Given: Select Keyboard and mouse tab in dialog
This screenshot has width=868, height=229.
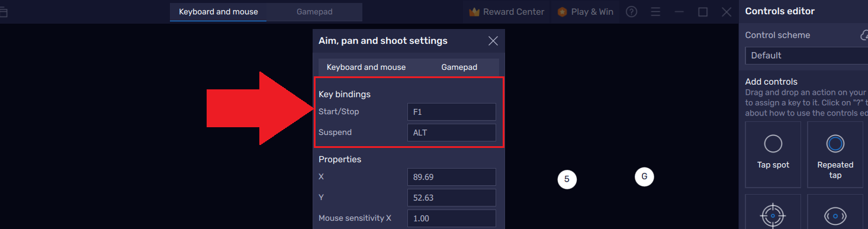Looking at the screenshot, I should (x=367, y=67).
